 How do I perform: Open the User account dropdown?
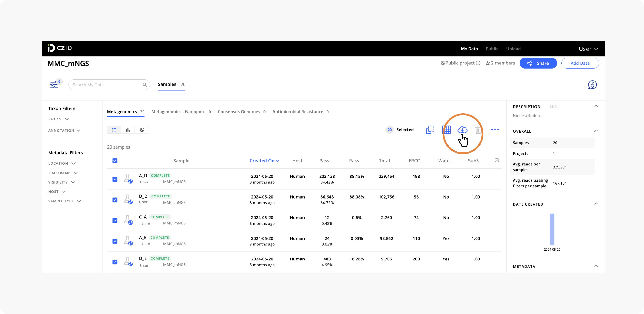pos(588,49)
